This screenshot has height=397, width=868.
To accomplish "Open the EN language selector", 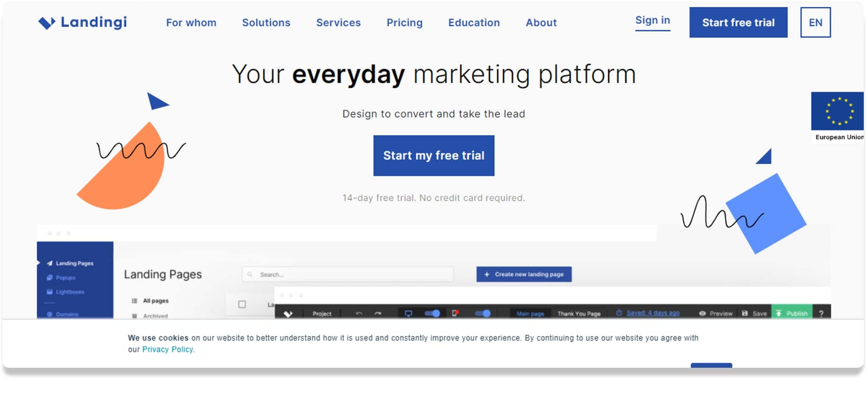I will pyautogui.click(x=815, y=22).
